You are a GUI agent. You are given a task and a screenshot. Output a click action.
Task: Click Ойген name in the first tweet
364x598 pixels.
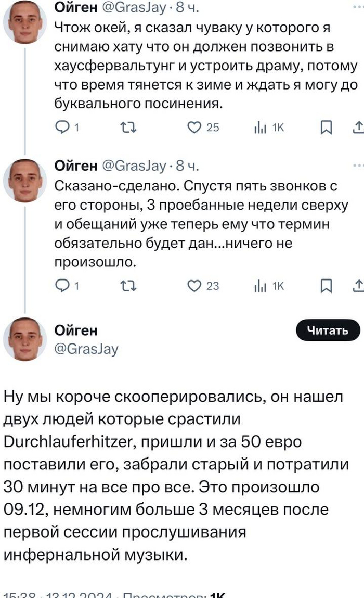click(x=76, y=8)
